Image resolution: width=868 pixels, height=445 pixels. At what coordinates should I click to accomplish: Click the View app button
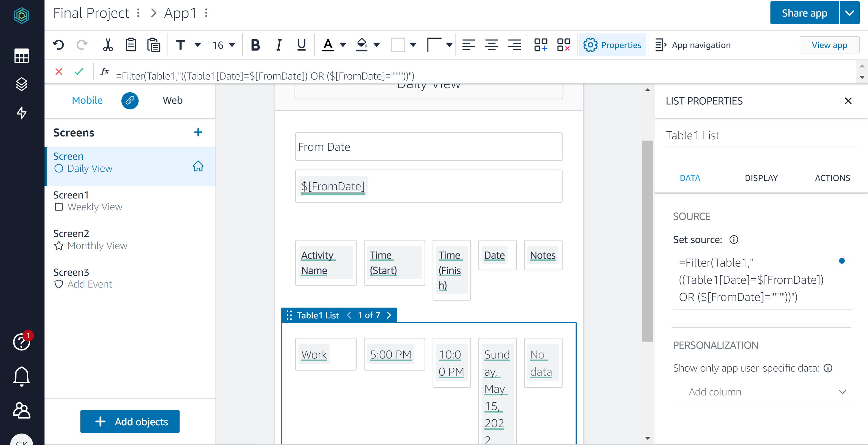[830, 45]
